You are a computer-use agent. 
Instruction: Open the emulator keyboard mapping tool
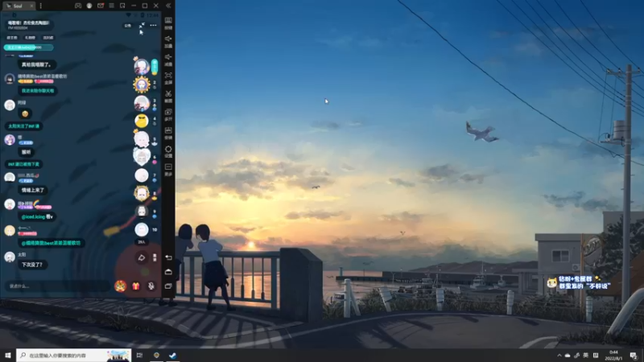click(168, 23)
